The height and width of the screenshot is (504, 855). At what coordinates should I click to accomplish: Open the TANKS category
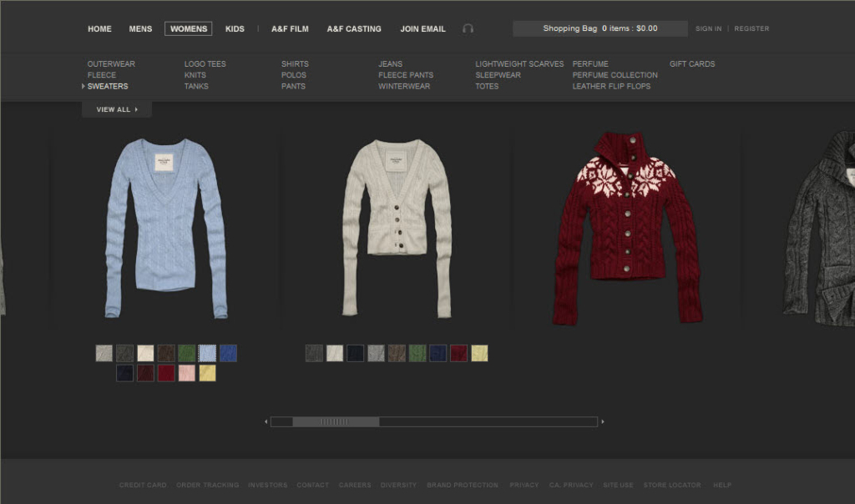[196, 86]
